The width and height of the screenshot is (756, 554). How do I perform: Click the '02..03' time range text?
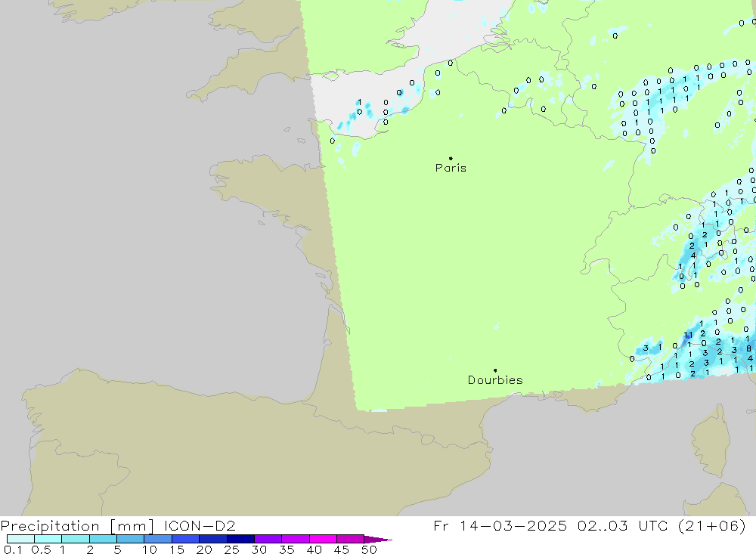(603, 525)
